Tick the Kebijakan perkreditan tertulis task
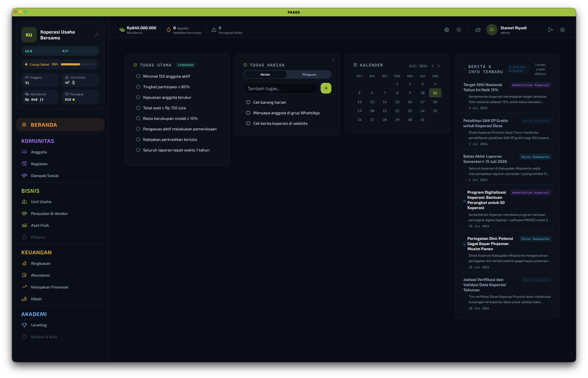This screenshot has height=378, width=588. pos(138,139)
